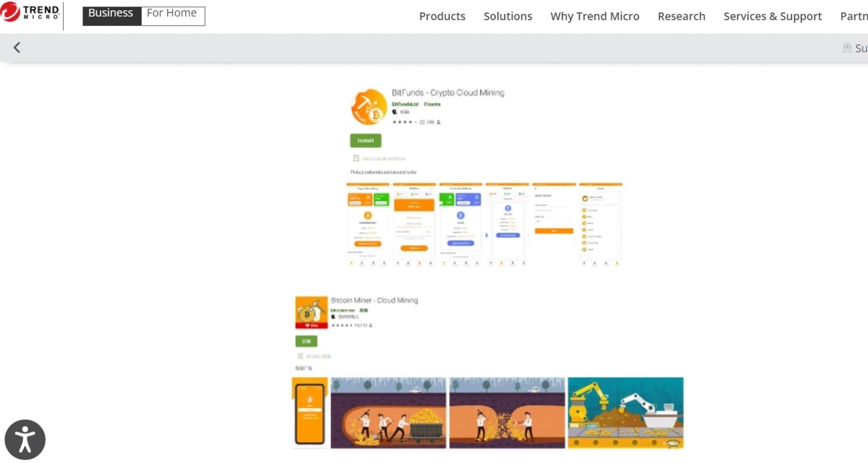Click the BitFunds pickaxe app icon
868x463 pixels.
(369, 107)
